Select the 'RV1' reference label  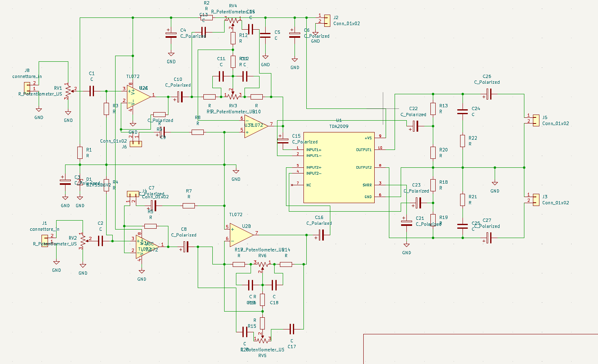(58, 88)
